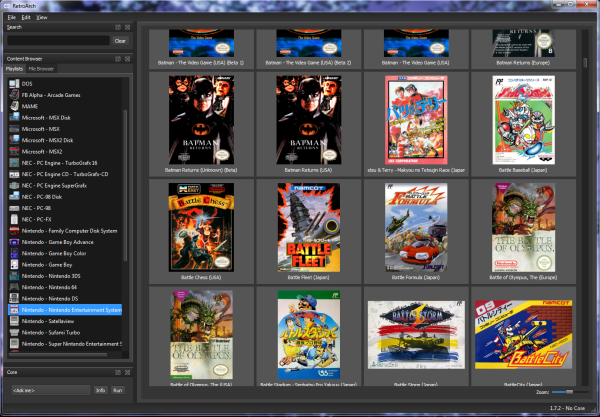Screen dimensions: 600x417
Task: Switch to the Playlists tab
Action: [x=15, y=69]
